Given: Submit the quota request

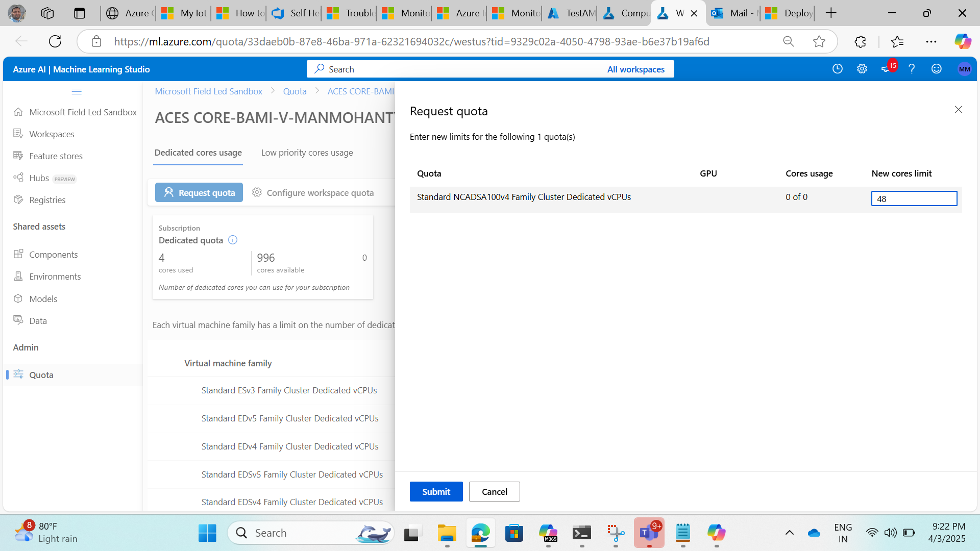Looking at the screenshot, I should pyautogui.click(x=436, y=491).
